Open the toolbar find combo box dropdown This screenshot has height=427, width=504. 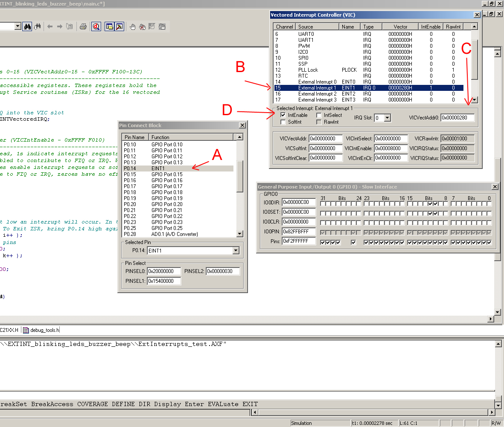tap(18, 26)
